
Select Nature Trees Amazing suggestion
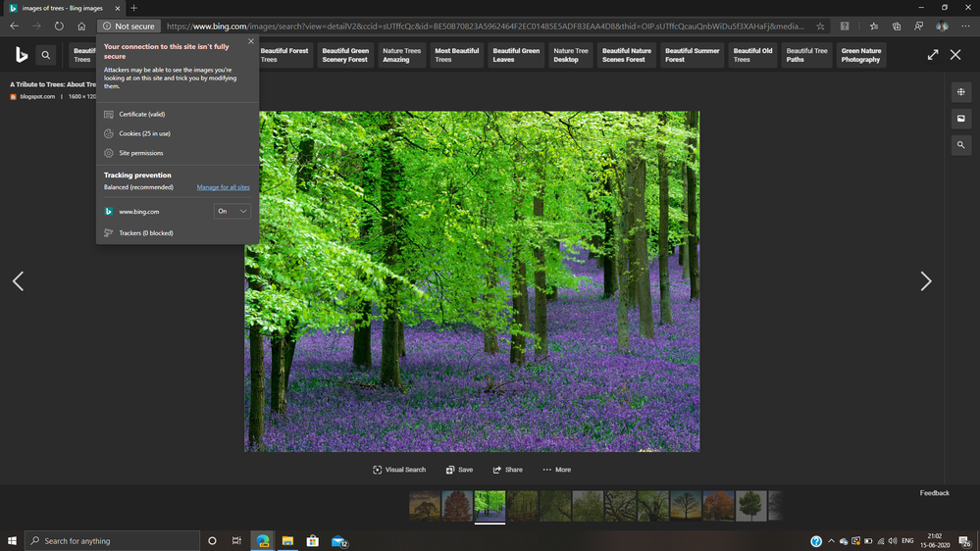tap(401, 55)
